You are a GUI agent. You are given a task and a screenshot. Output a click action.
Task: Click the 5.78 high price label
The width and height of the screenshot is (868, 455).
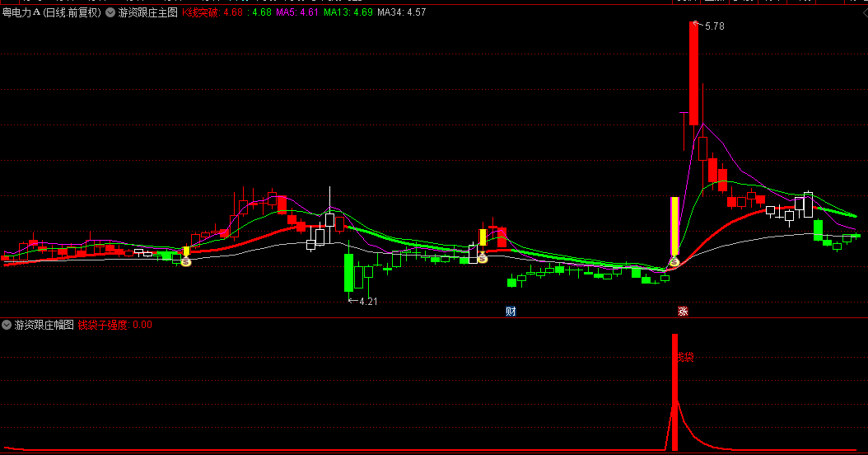[x=714, y=26]
